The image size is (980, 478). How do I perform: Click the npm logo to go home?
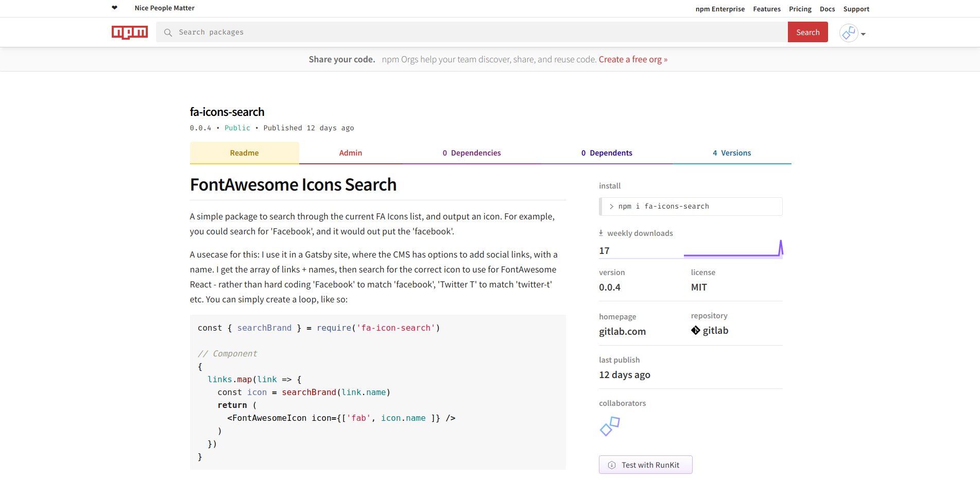click(x=129, y=32)
